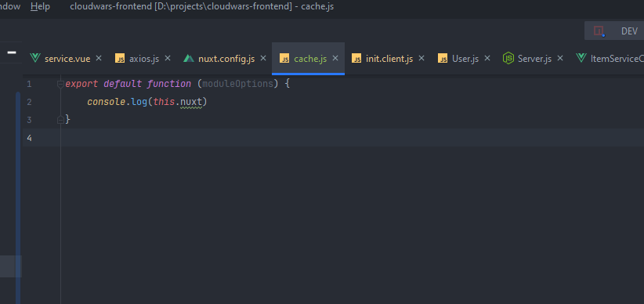This screenshot has width=644, height=304.
Task: Switch to the User.js tab
Action: 465,59
